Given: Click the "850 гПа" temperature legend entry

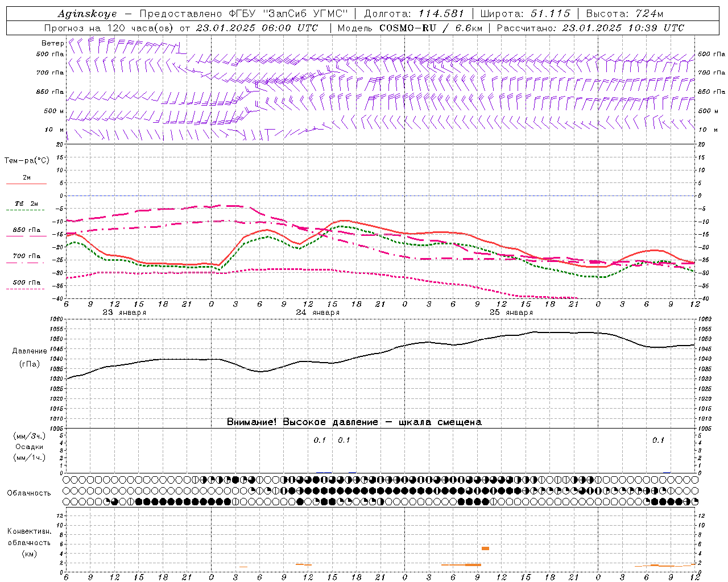Looking at the screenshot, I should 27,230.
